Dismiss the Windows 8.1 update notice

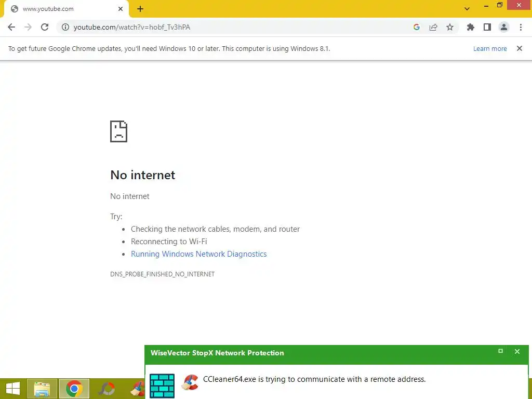click(520, 48)
